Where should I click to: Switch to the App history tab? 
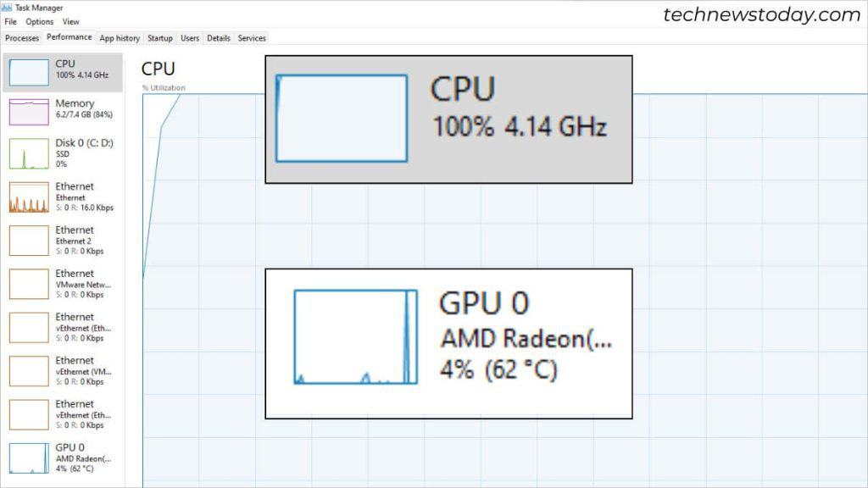click(x=120, y=38)
